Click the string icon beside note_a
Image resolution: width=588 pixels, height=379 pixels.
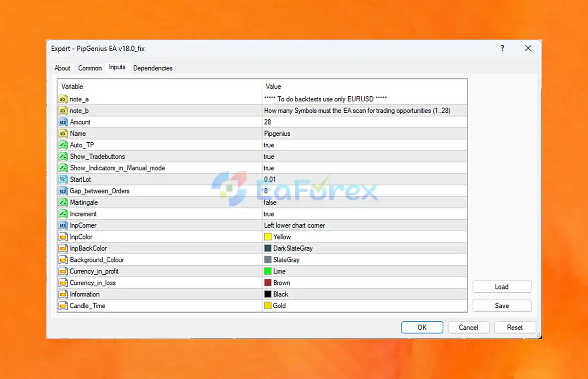point(63,99)
